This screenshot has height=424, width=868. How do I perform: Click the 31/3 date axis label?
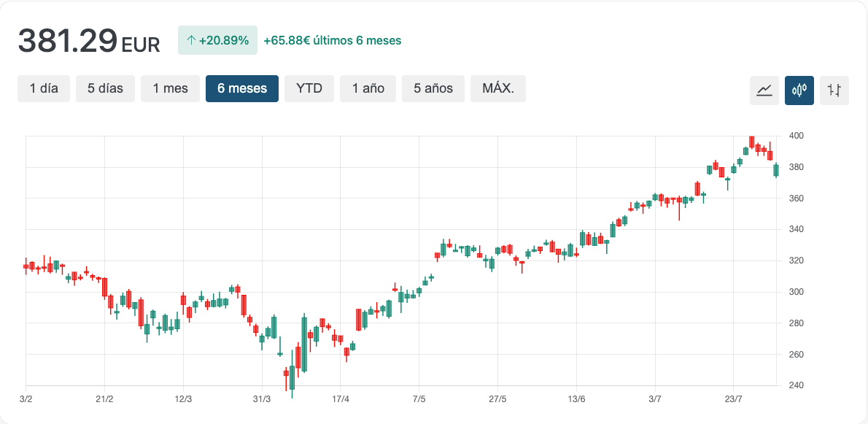point(262,399)
